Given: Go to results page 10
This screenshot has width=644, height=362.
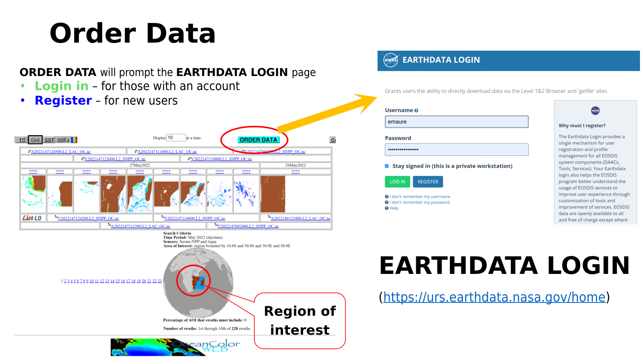Looking at the screenshot, I should click(x=91, y=281).
